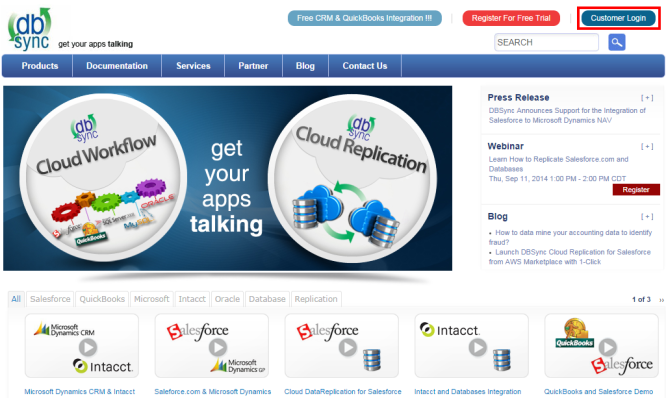Open the Replicate Salesforce.com webinar link
Screen dimensions: 666x398
click(559, 164)
